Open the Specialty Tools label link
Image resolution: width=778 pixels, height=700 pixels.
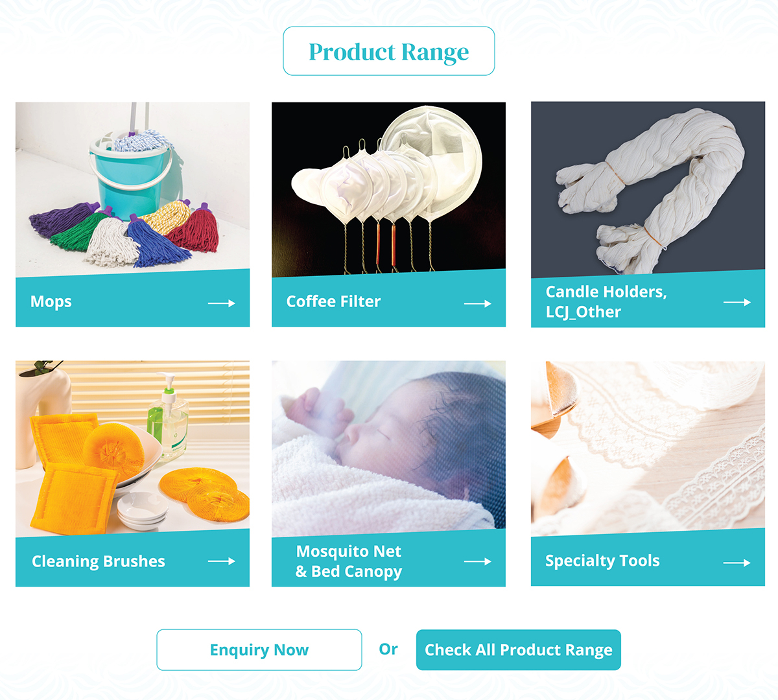point(602,561)
